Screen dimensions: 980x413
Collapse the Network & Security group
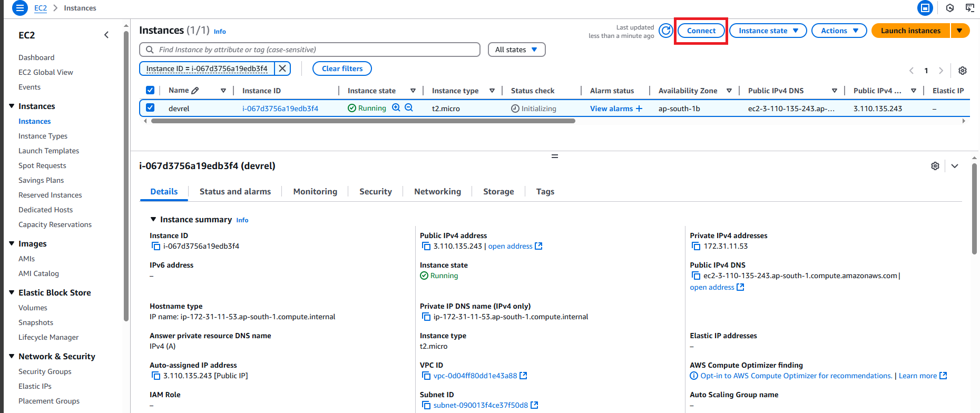tap(12, 356)
